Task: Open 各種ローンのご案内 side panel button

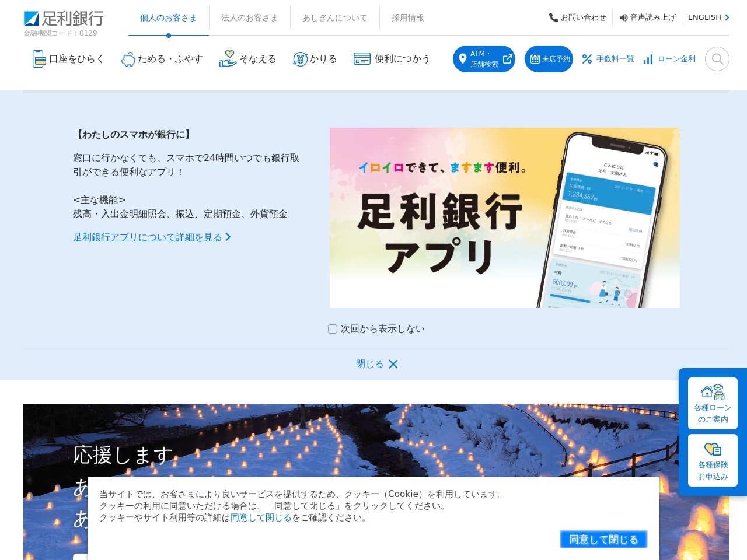Action: (x=713, y=403)
